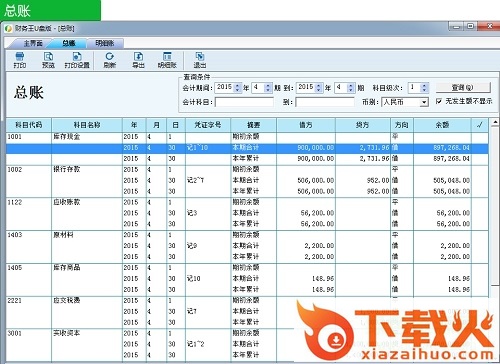This screenshot has width=500, height=364.
Task: Click the end year 2015 spinner after 到
Action: [319, 88]
